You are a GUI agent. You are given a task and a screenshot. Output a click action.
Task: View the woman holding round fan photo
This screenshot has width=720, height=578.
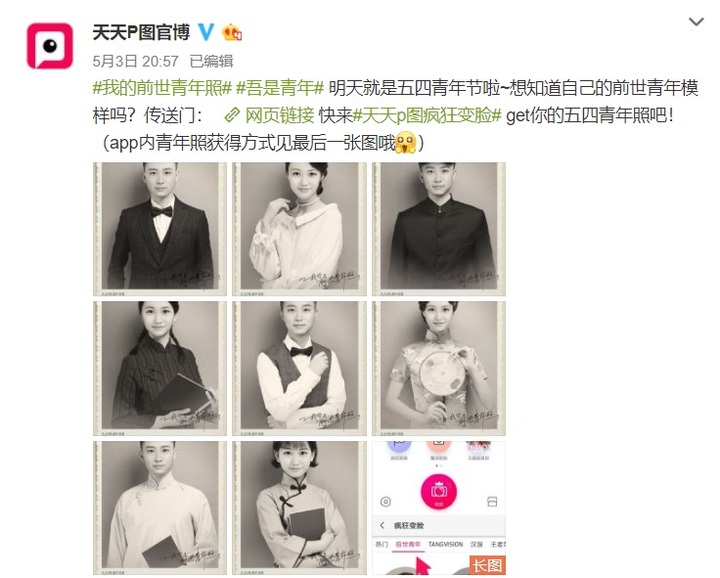[x=439, y=368]
